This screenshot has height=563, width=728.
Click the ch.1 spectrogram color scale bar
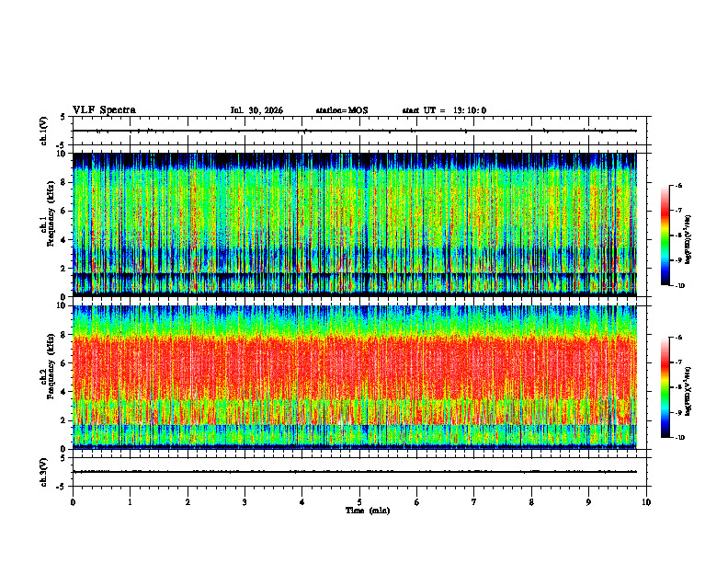[x=665, y=236]
